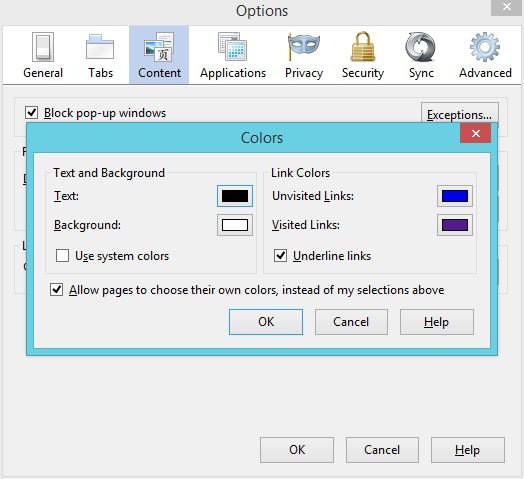Pick the black Text color swatch
The width and height of the screenshot is (524, 479).
point(235,196)
